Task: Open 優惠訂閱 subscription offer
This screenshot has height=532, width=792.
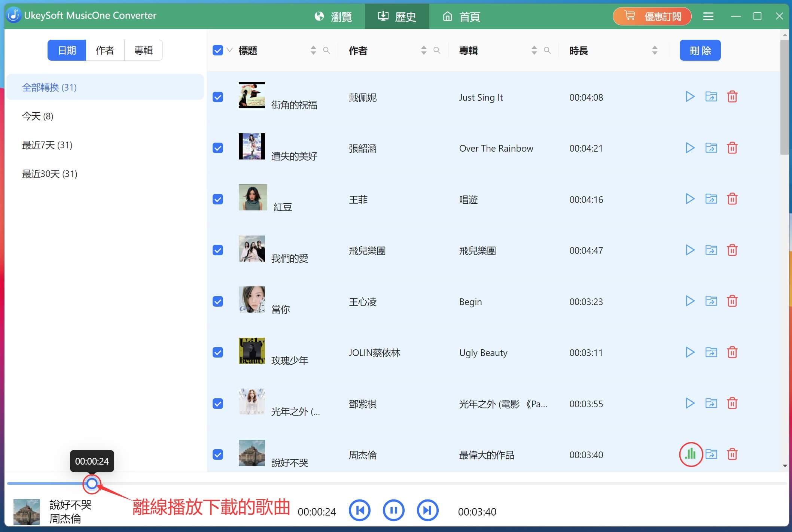Action: click(652, 16)
